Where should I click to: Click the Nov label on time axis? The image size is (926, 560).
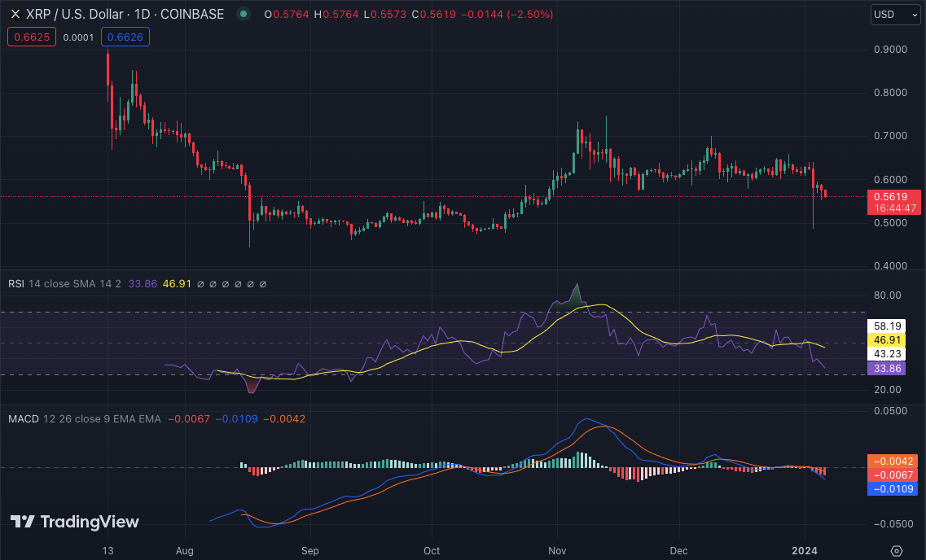[558, 550]
